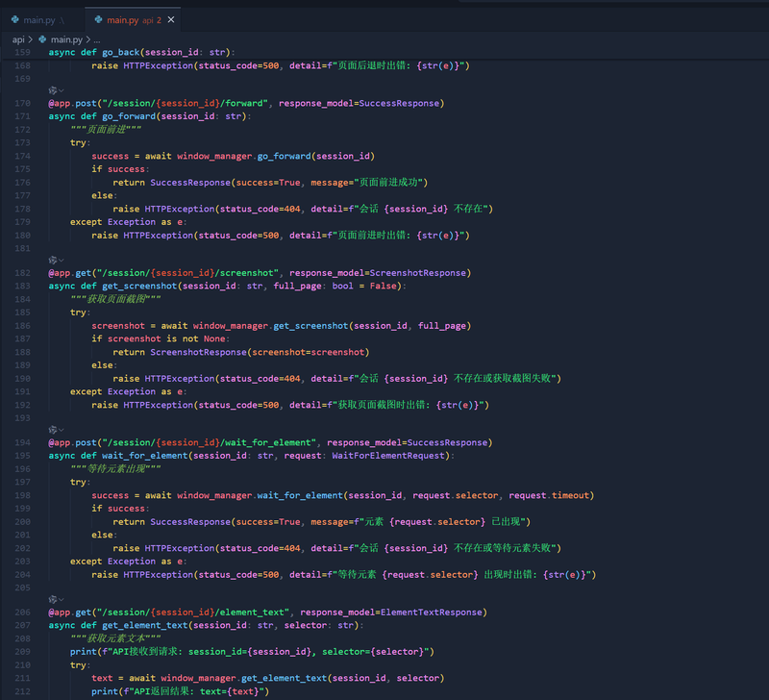This screenshot has width=769, height=700.
Task: Click the else keyword on line 189
Action: [102, 365]
